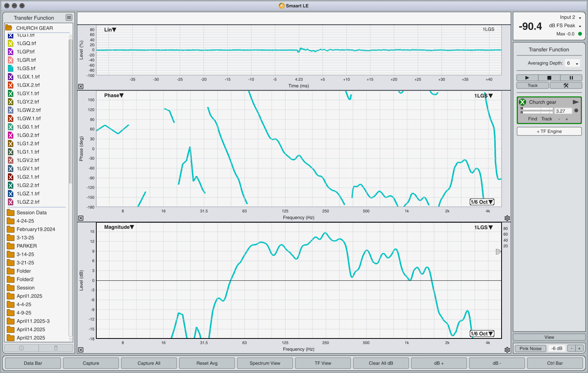
Task: Click the Church gear M level meter
Action: pyautogui.click(x=537, y=109)
